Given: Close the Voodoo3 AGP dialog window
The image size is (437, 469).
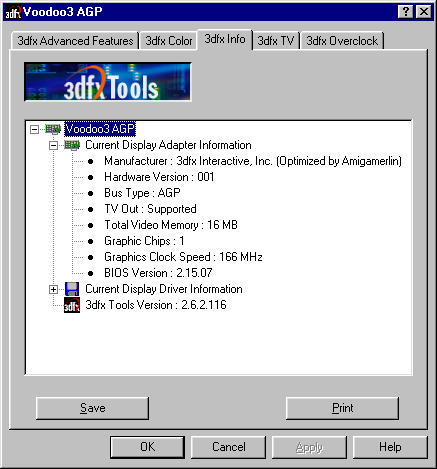Looking at the screenshot, I should coord(424,12).
